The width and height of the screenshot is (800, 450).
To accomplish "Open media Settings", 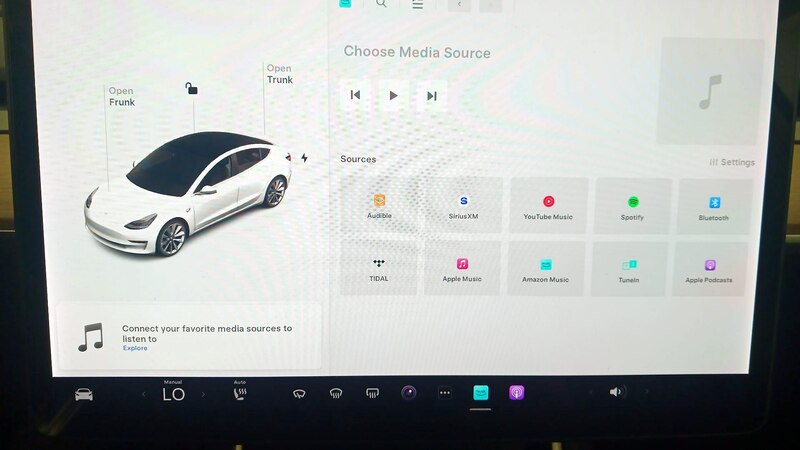I will [732, 162].
